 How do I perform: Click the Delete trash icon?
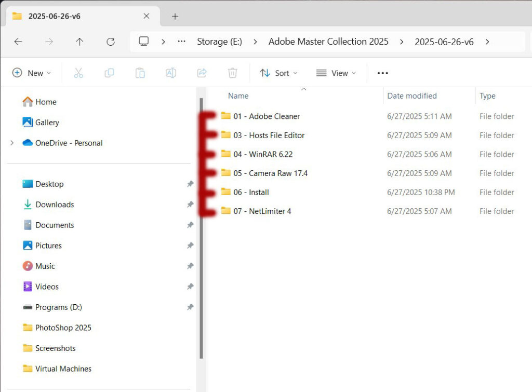[232, 73]
